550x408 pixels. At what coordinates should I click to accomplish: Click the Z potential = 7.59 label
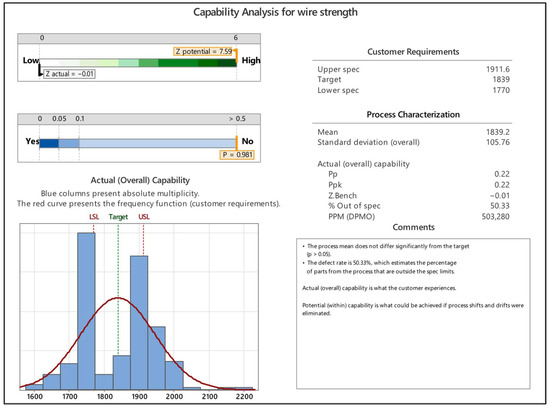[x=203, y=52]
